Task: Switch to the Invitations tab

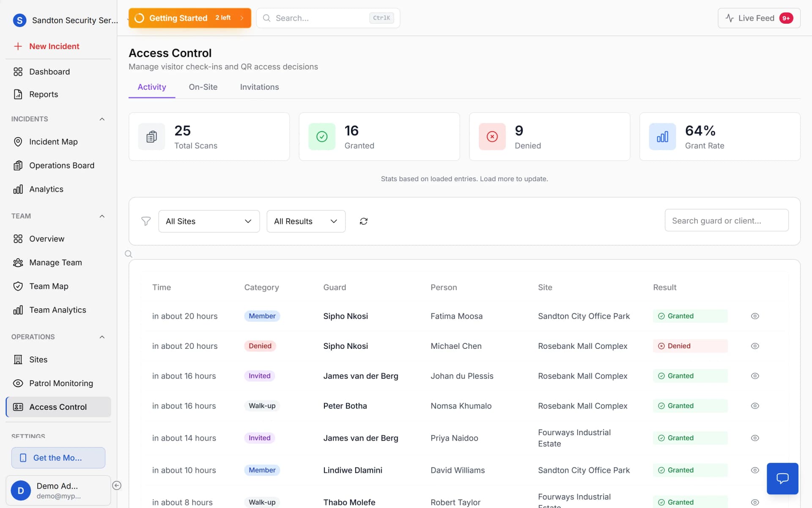Action: pyautogui.click(x=259, y=87)
